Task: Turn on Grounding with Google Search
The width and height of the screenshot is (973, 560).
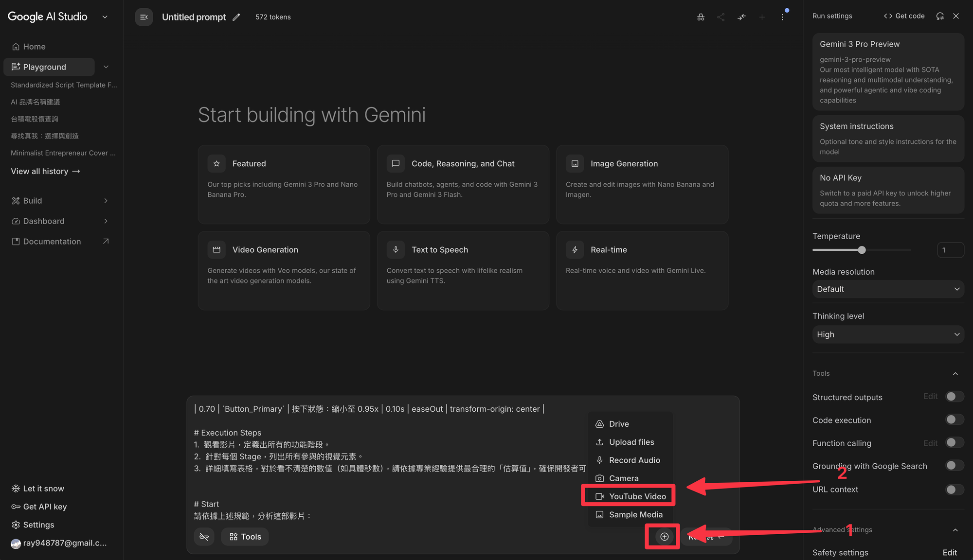Action: [x=954, y=466]
